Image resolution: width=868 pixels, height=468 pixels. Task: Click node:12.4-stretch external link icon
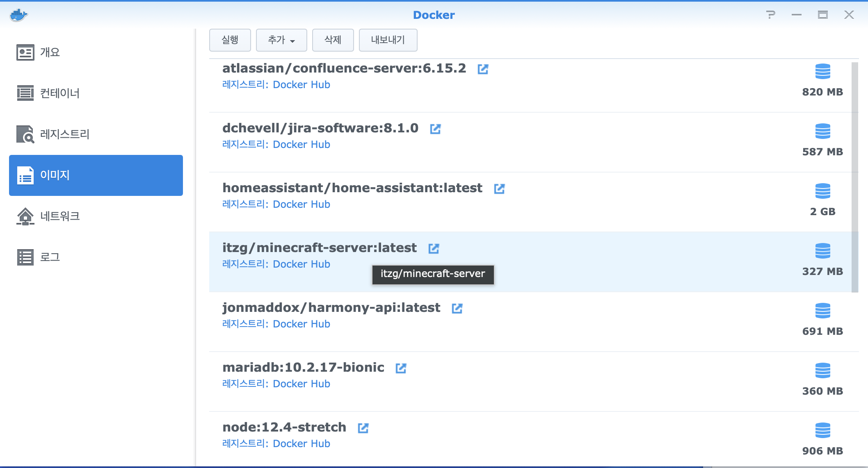tap(363, 428)
